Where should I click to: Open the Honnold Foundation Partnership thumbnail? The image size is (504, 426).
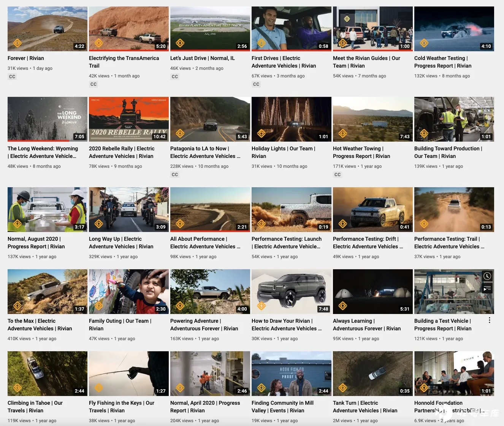[x=454, y=373]
